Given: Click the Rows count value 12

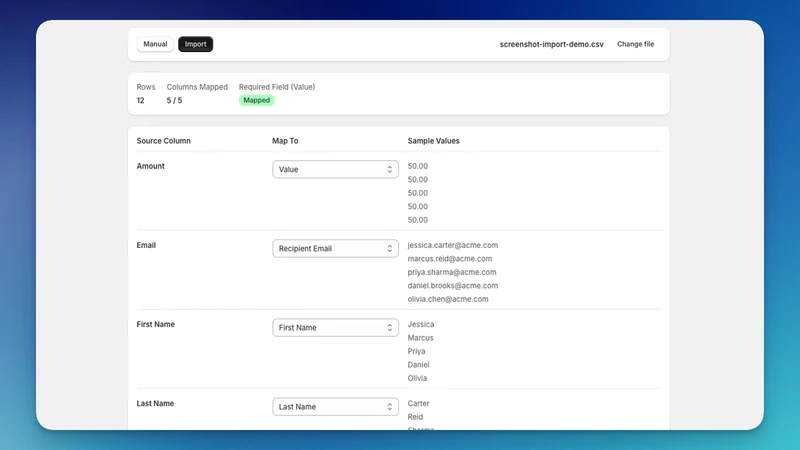Looking at the screenshot, I should coord(140,101).
